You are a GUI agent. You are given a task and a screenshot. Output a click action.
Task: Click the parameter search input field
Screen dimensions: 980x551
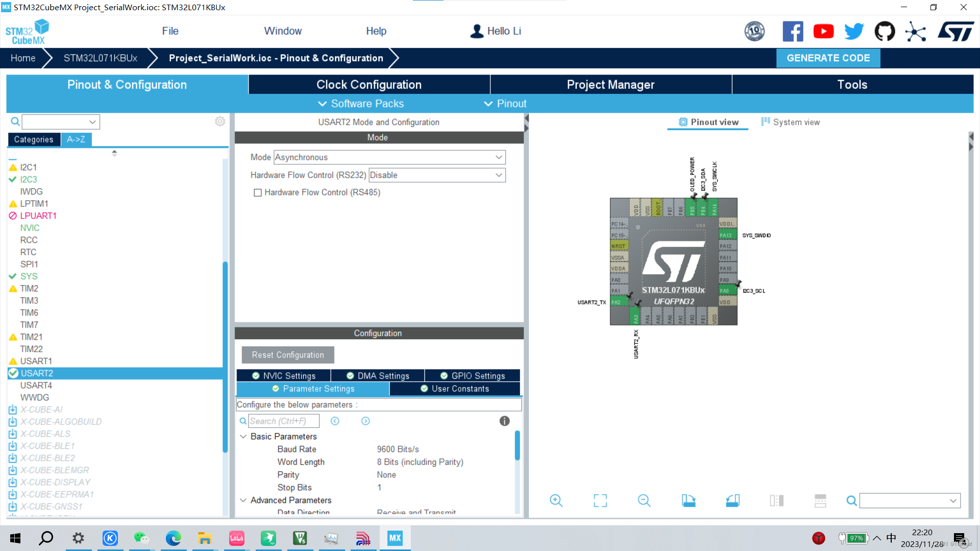click(282, 420)
